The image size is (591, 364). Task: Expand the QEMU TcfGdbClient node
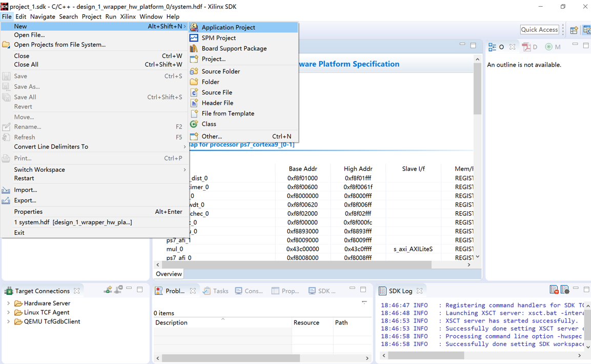pos(8,321)
